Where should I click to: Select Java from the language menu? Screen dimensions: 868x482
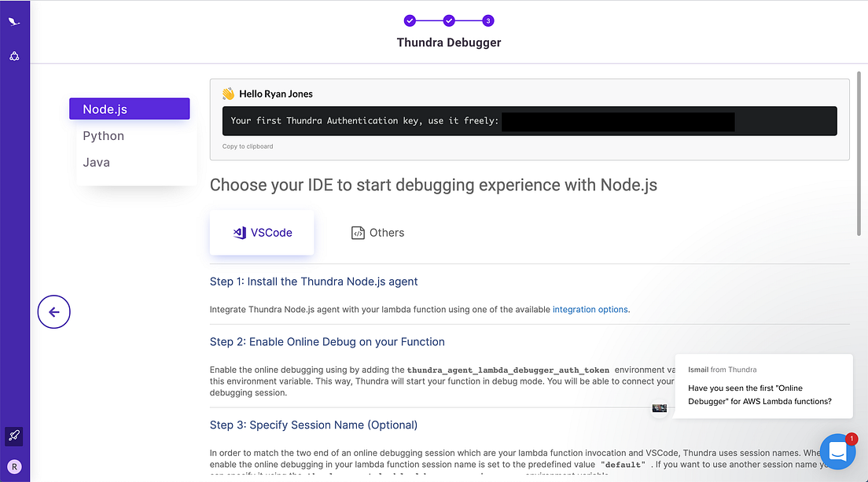click(x=96, y=162)
